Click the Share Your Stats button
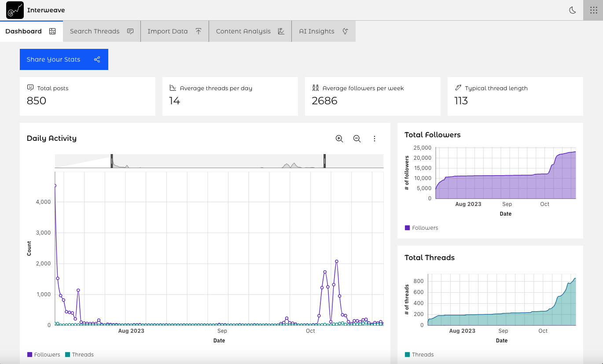The height and width of the screenshot is (364, 603). tap(64, 59)
